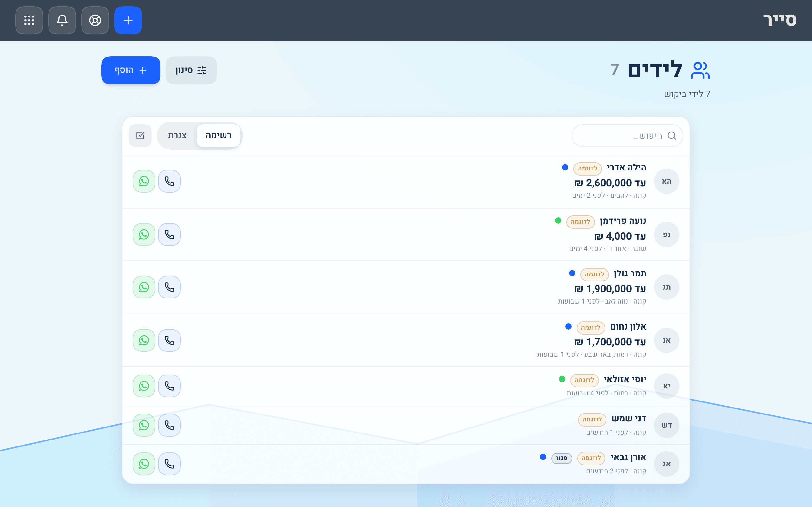
Task: Click the אא avatar of אורן גבאי
Action: click(666, 464)
